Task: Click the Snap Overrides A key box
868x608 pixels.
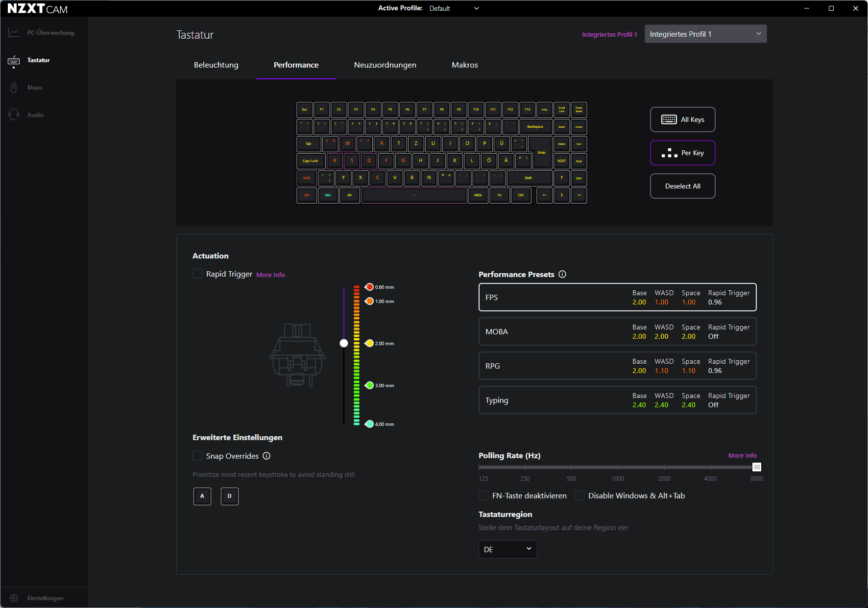Action: pos(202,496)
